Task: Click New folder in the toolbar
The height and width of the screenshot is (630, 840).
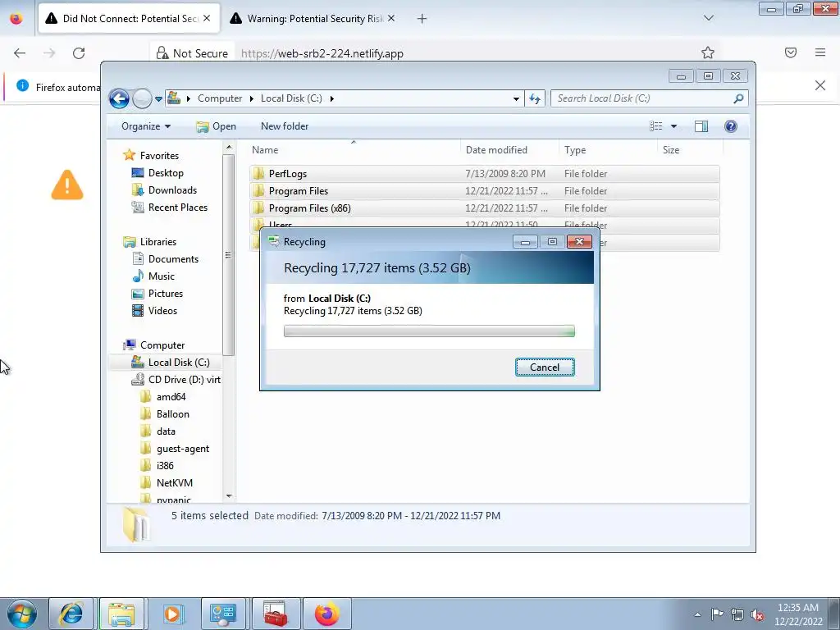Action: 285,126
